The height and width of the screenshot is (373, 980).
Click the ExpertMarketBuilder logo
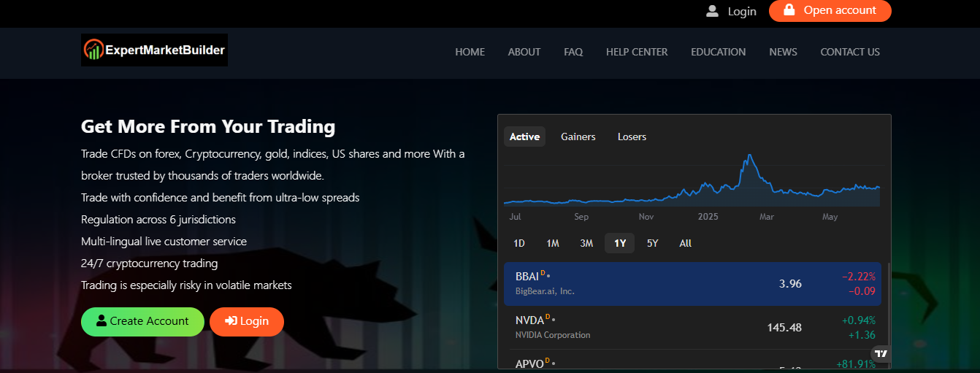tap(154, 50)
